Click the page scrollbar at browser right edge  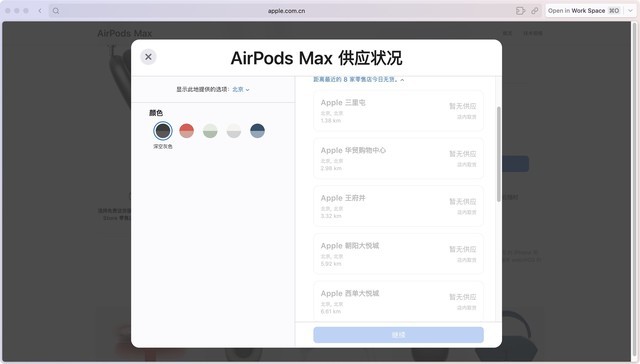pos(635,191)
